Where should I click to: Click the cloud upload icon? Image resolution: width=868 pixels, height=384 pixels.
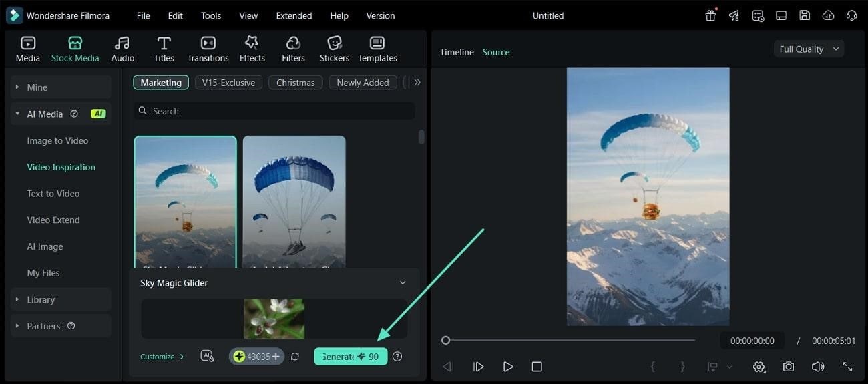828,15
